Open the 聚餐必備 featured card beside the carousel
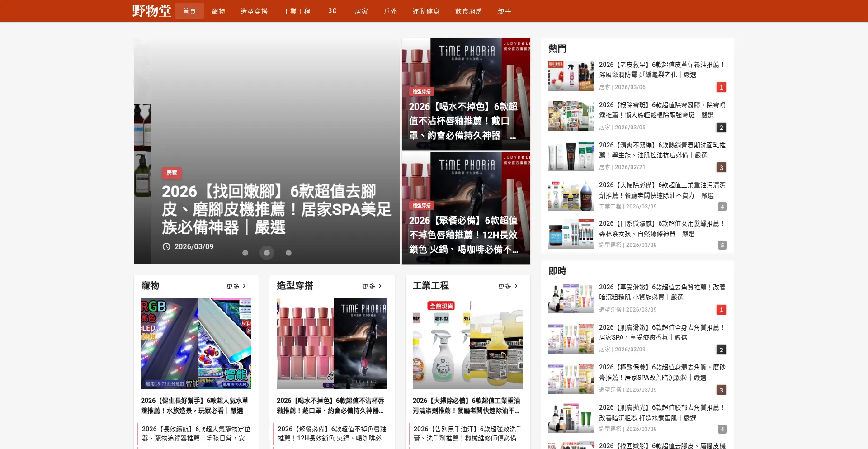 pos(466,208)
